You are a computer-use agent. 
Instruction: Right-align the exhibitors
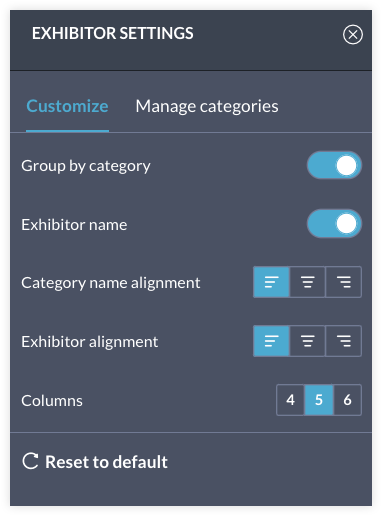coord(343,341)
